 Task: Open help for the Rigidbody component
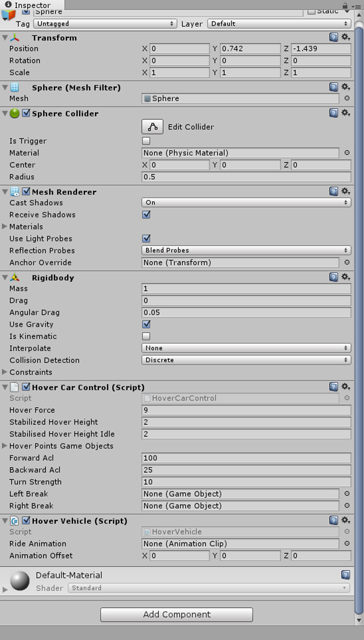[334, 277]
